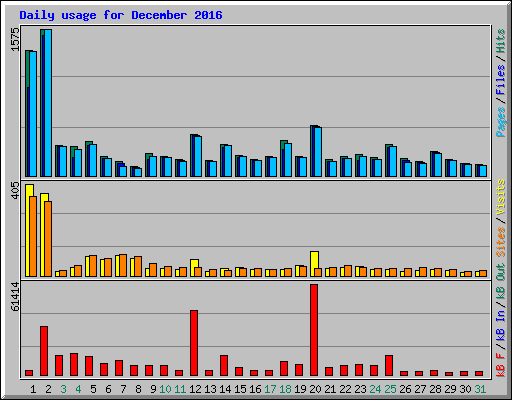This screenshot has width=512, height=400.
Task: Click day 2 on the x-axis
Action: [x=48, y=389]
